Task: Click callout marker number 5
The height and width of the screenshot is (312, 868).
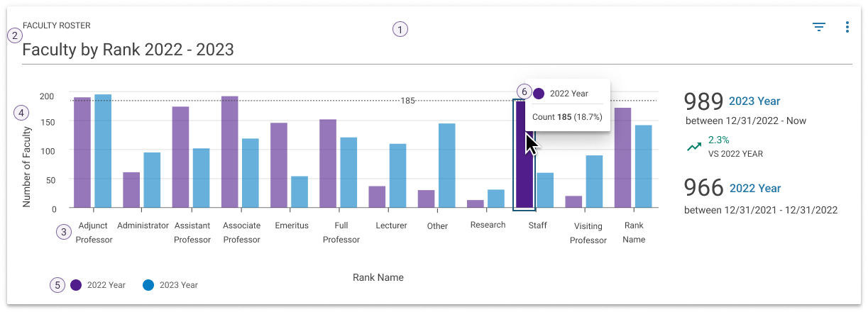Action: pyautogui.click(x=57, y=285)
